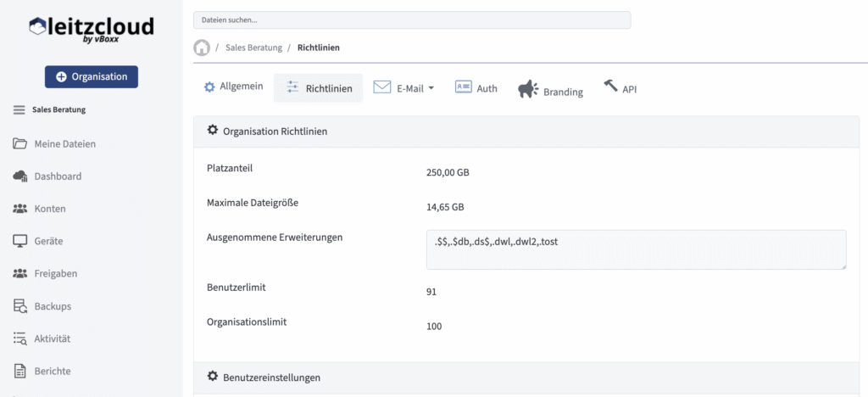Click the Ausgenommene Erweiterungen text area
The height and width of the screenshot is (397, 868).
tap(636, 249)
